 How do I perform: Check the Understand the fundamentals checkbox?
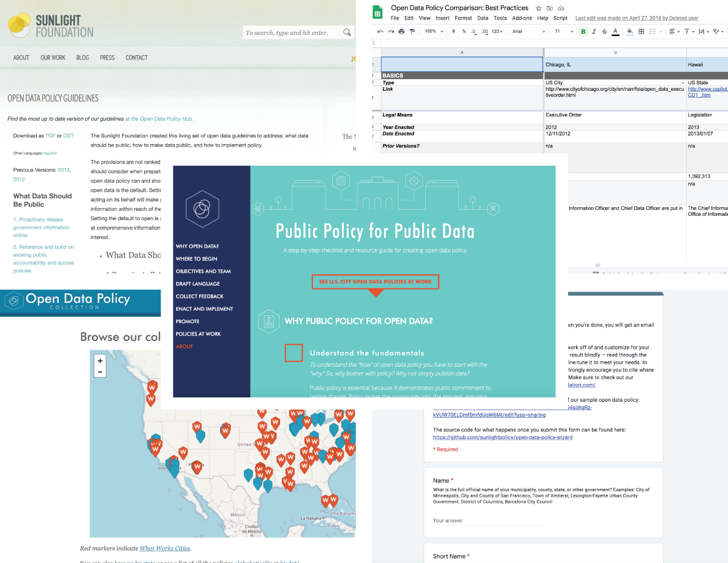coord(294,353)
